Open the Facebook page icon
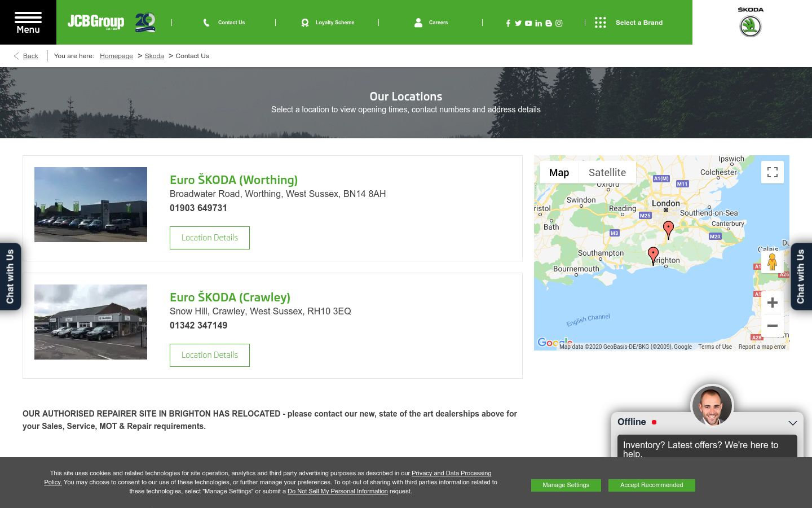Viewport: 812px width, 508px height. point(508,23)
